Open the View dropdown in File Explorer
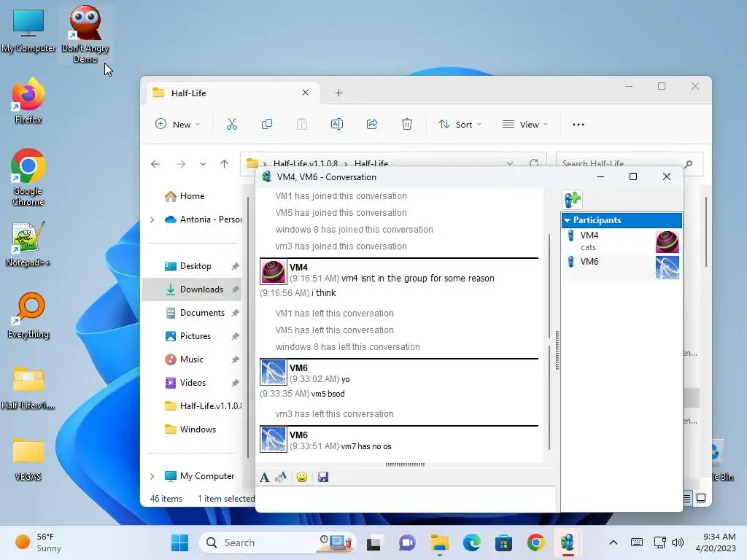The width and height of the screenshot is (747, 560). [525, 124]
